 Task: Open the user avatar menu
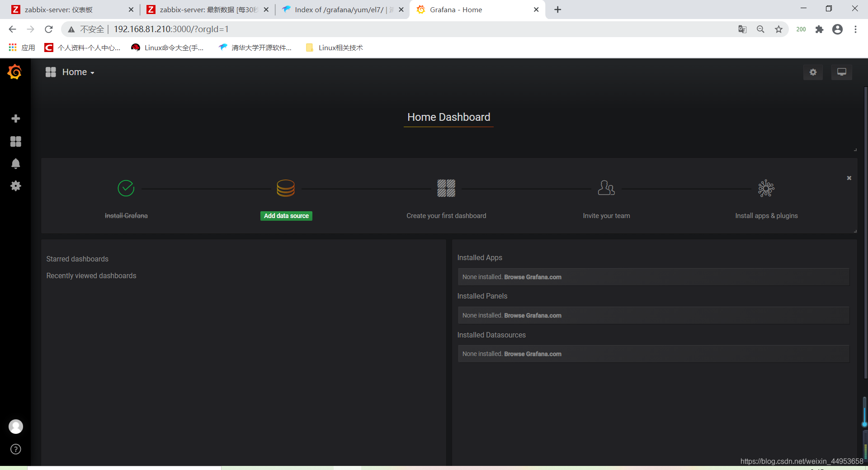(x=16, y=427)
